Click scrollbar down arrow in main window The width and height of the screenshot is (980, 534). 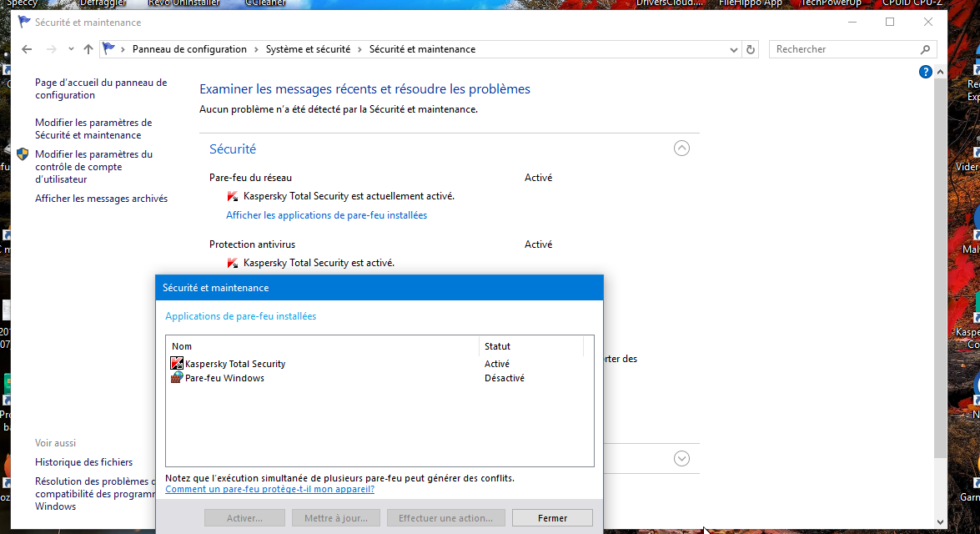tap(940, 522)
